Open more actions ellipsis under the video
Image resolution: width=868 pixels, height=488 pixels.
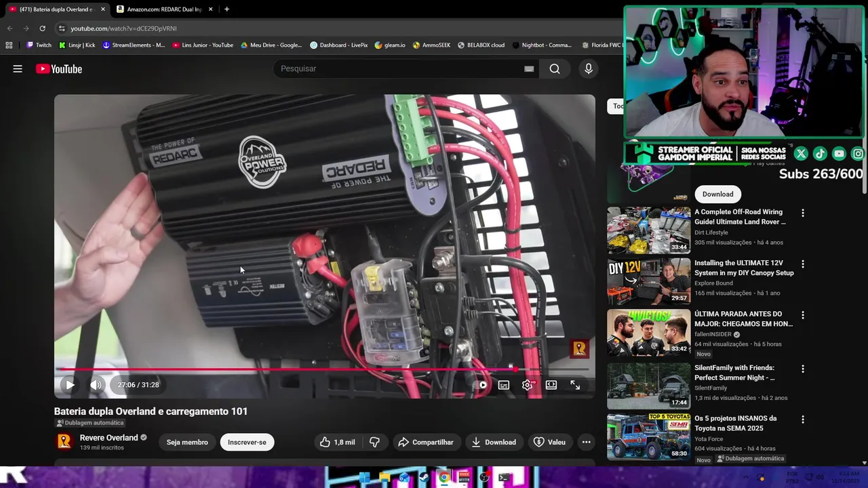(587, 442)
